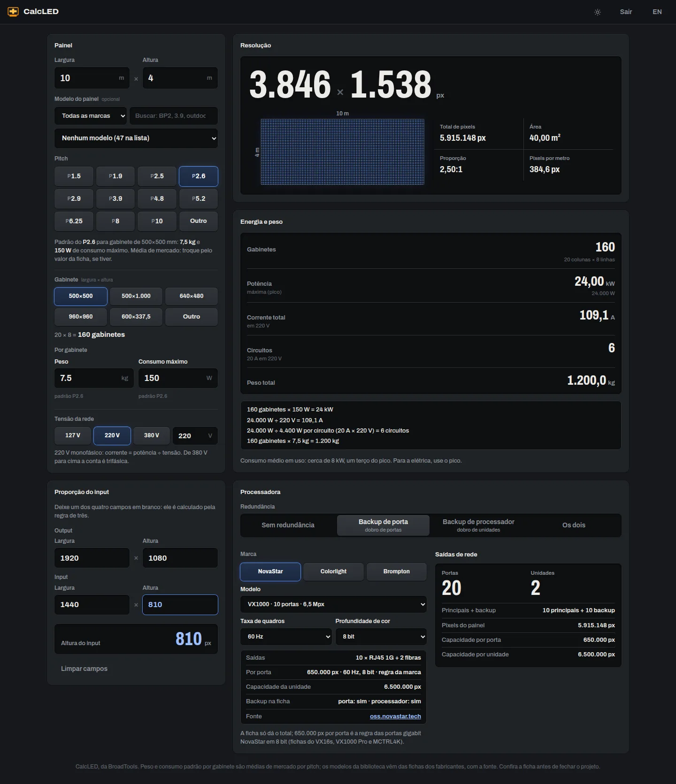676x784 pixels.
Task: Click the custom voltage field showing 220
Action: 195,436
